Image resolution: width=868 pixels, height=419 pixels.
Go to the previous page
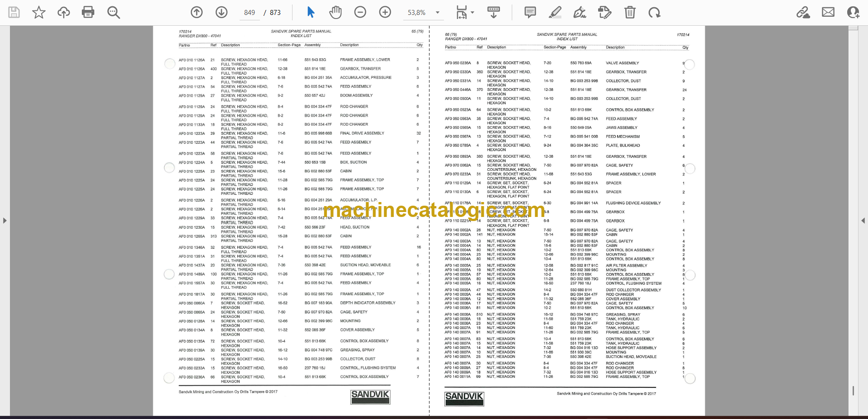(197, 12)
